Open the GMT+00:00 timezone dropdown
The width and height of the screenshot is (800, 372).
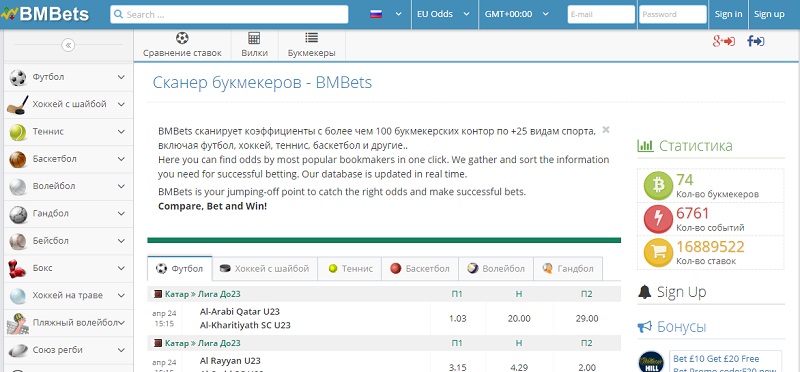pos(515,14)
